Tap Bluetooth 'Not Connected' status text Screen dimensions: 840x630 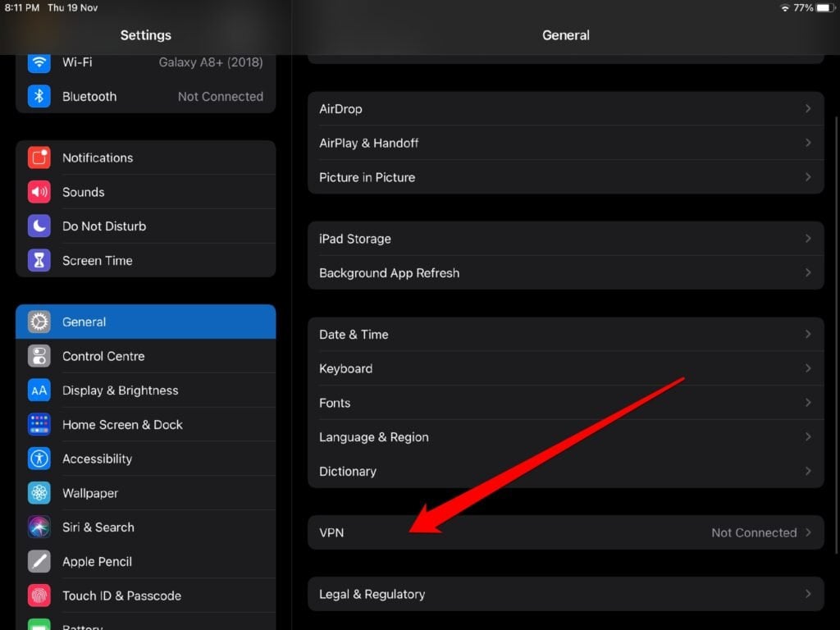coord(220,97)
